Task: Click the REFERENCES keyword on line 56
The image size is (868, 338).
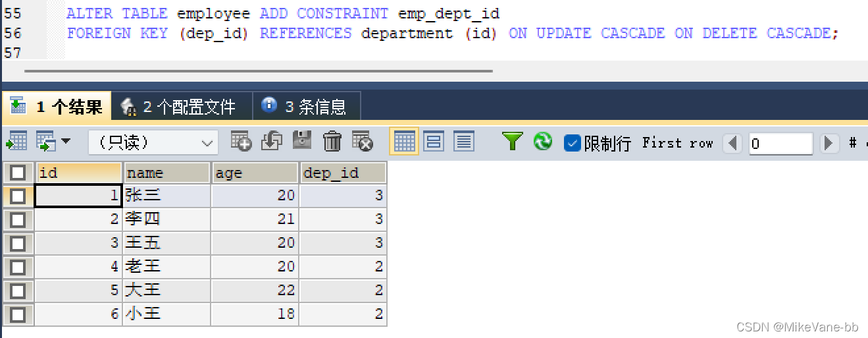Action: (306, 33)
